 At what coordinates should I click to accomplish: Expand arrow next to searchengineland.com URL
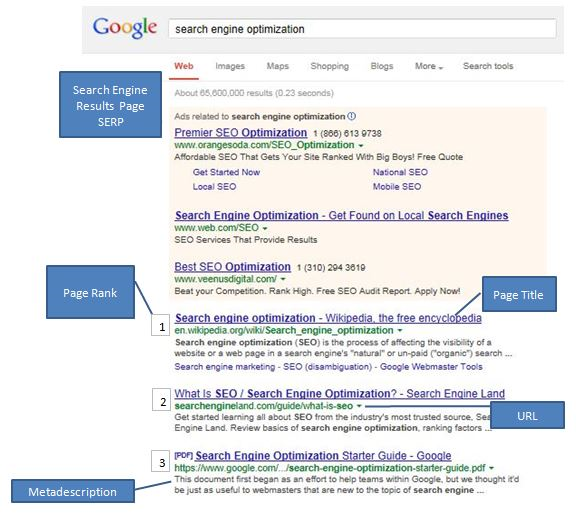[359, 406]
